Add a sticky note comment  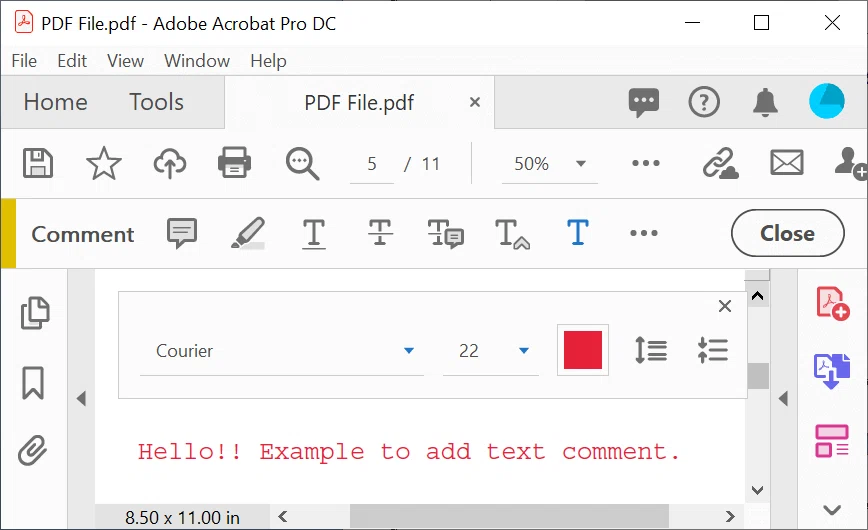[182, 233]
